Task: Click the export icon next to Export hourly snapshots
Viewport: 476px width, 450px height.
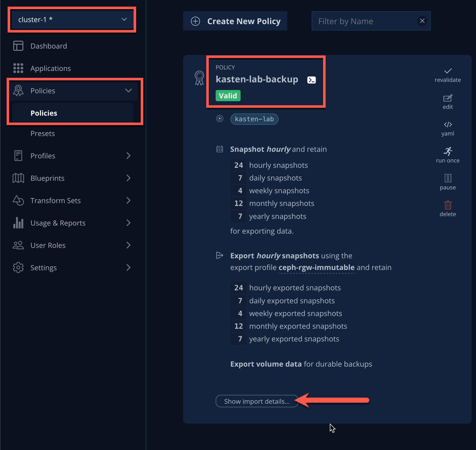Action: coord(220,255)
